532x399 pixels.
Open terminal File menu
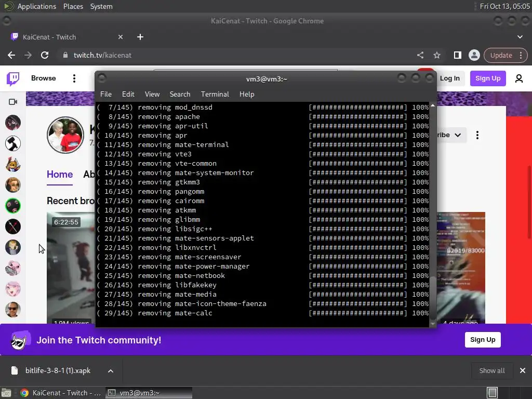click(106, 95)
